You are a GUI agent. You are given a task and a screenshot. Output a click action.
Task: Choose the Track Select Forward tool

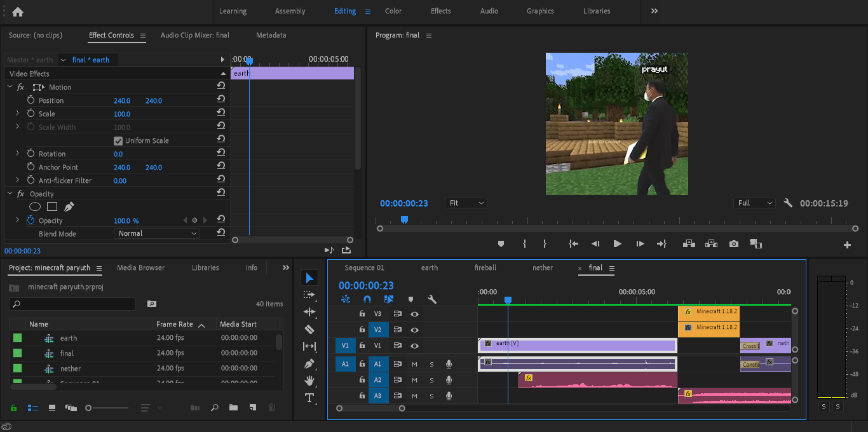pos(309,295)
